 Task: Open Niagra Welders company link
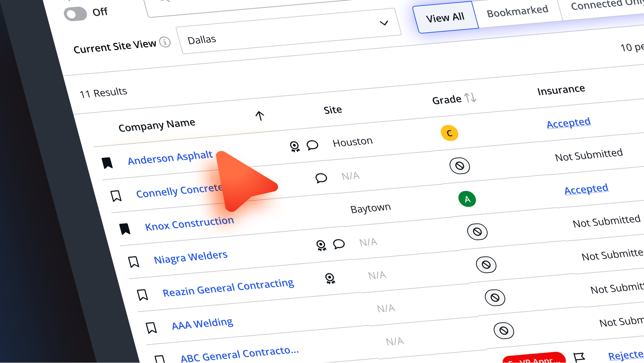click(x=191, y=257)
